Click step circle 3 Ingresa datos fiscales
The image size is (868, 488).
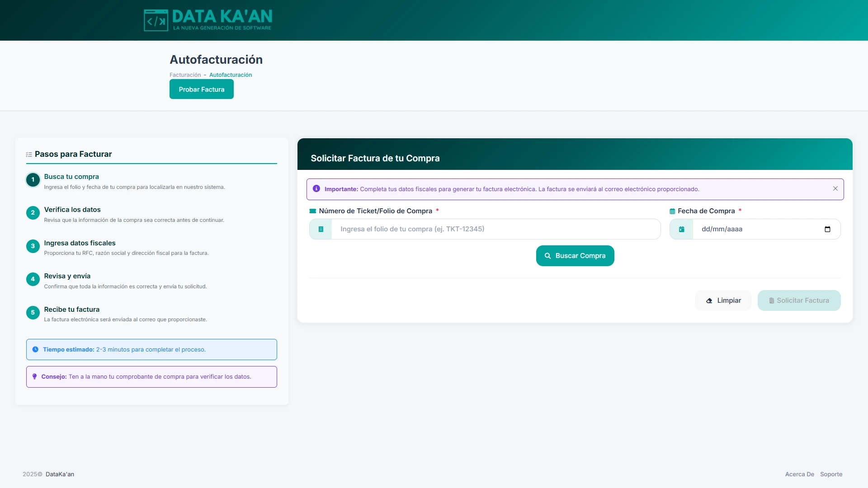click(33, 246)
